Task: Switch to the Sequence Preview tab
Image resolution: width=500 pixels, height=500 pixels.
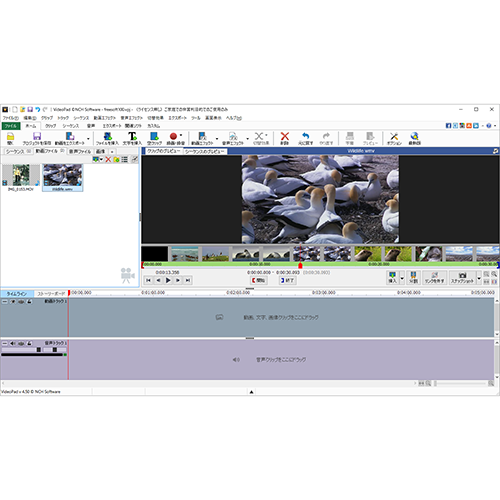Action: (205, 151)
